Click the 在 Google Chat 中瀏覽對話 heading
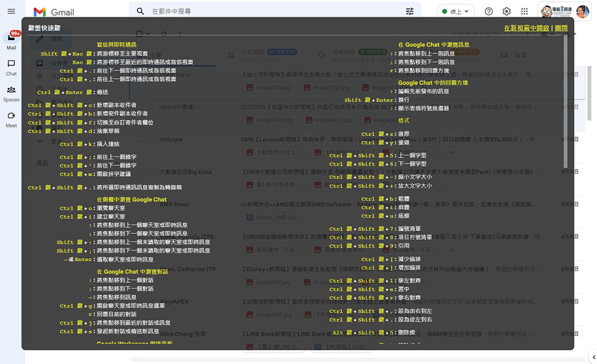The height and width of the screenshot is (364, 597). point(132,272)
